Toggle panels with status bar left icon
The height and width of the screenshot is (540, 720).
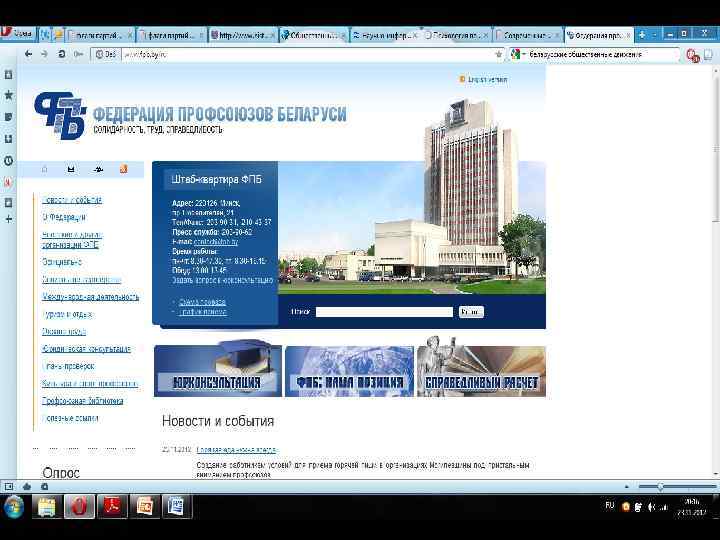(x=9, y=486)
